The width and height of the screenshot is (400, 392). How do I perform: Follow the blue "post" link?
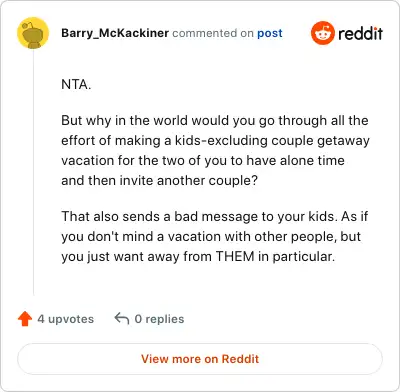(270, 33)
